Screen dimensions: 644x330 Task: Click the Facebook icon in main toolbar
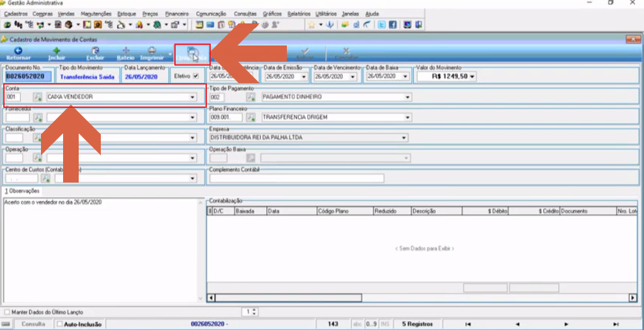click(392, 25)
